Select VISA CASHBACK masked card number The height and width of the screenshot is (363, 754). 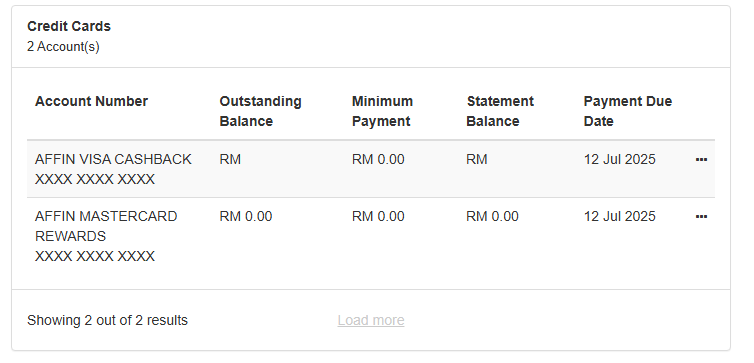(95, 179)
